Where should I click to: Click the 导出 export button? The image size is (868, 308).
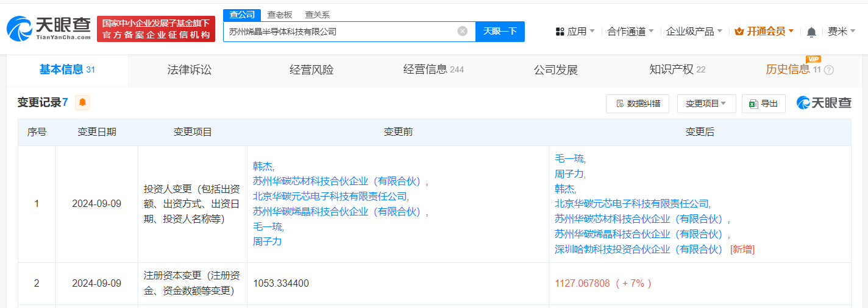(x=764, y=103)
